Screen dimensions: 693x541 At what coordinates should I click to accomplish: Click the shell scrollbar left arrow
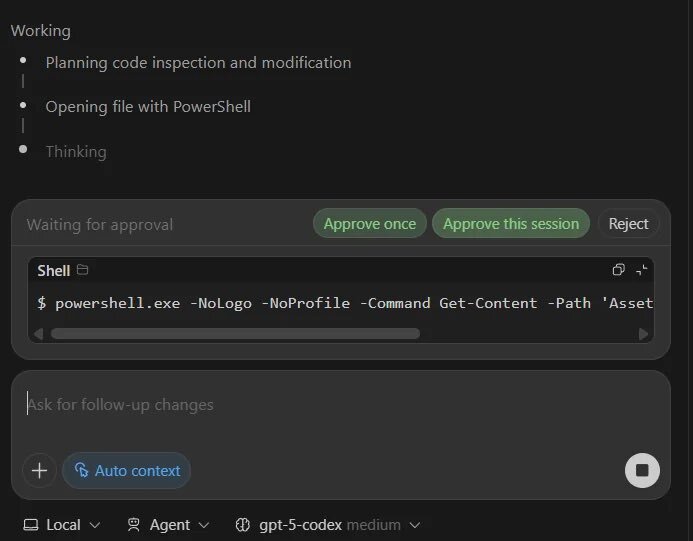[42, 333]
